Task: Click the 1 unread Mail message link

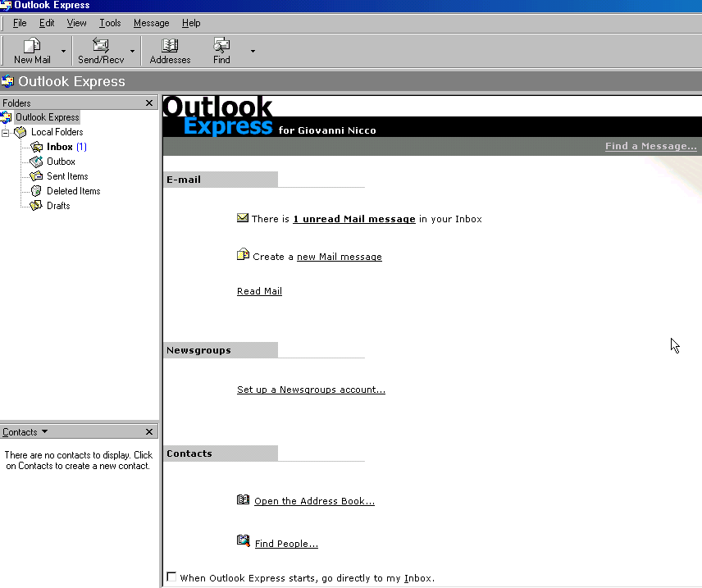Action: (353, 219)
